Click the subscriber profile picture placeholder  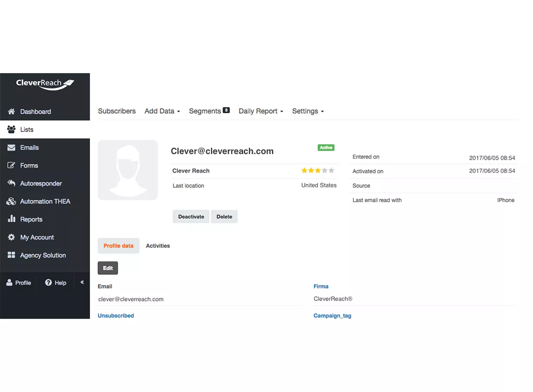click(x=127, y=170)
